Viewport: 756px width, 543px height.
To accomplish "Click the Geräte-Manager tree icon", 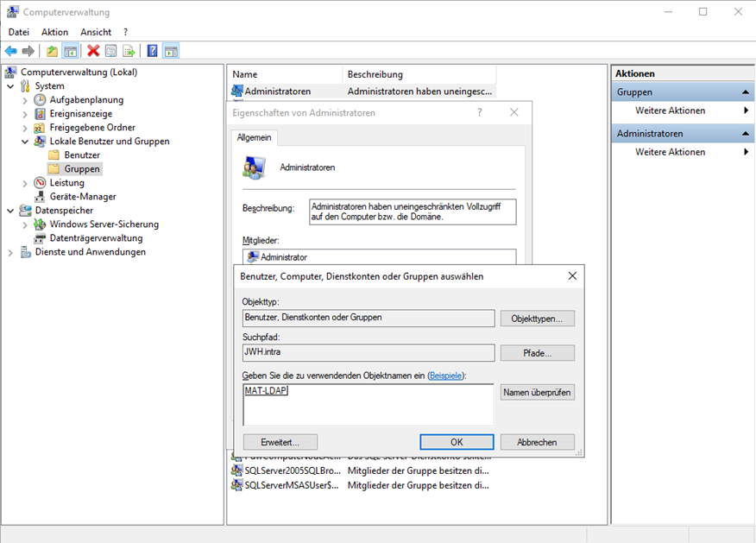I will tap(40, 197).
